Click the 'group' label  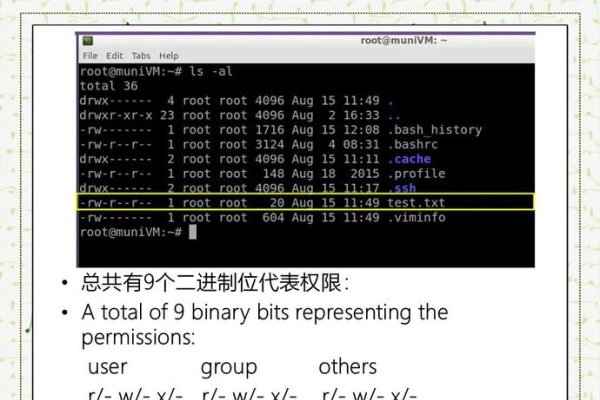[229, 368]
